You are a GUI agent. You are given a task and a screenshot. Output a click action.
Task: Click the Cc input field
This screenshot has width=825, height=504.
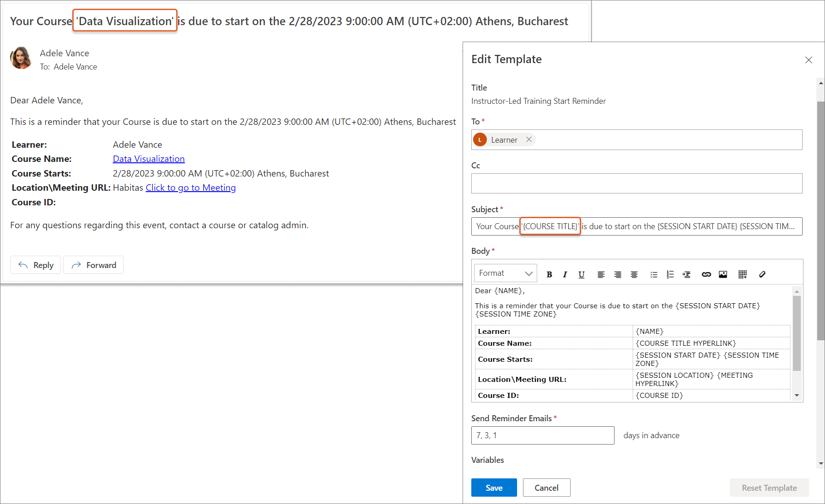pos(636,183)
